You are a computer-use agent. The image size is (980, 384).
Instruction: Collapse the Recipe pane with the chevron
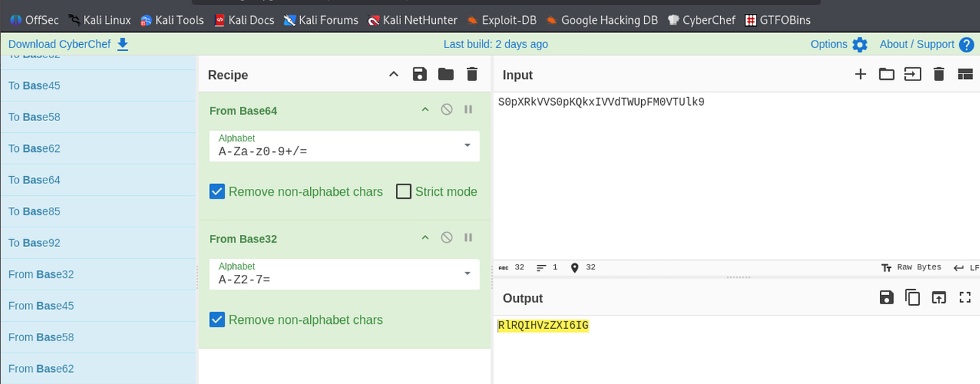(393, 74)
